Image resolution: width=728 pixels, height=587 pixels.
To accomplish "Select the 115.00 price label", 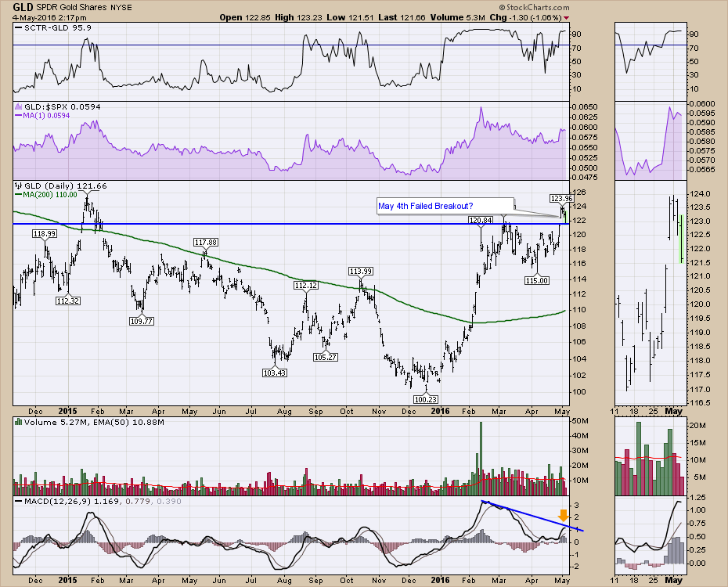I will click(537, 280).
